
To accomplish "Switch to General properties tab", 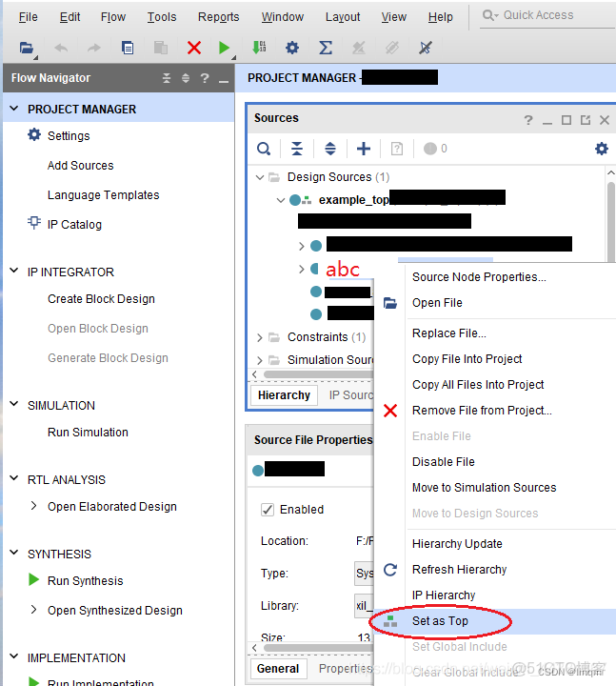I will [278, 669].
